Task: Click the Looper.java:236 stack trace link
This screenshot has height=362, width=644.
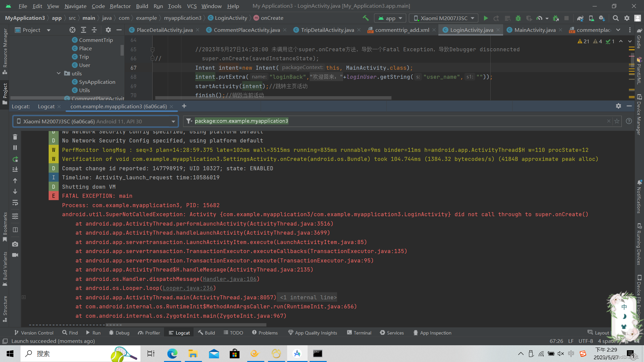Action: coord(188,288)
